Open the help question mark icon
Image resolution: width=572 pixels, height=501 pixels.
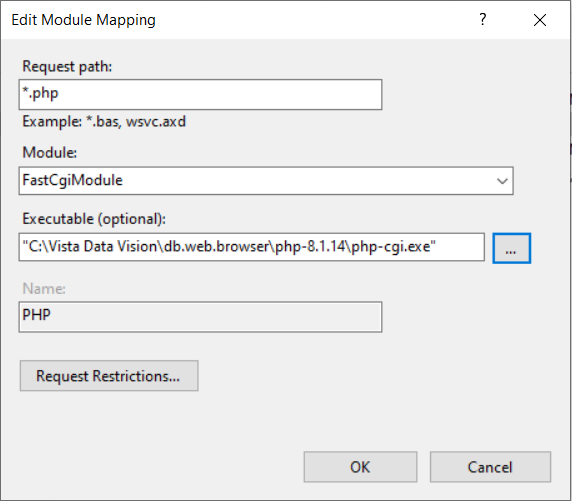(483, 19)
